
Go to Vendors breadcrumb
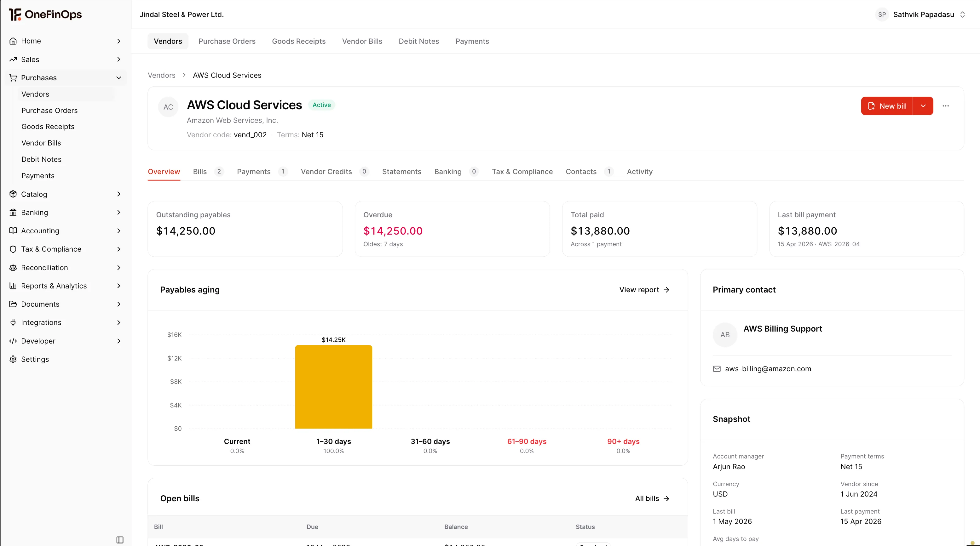[161, 75]
